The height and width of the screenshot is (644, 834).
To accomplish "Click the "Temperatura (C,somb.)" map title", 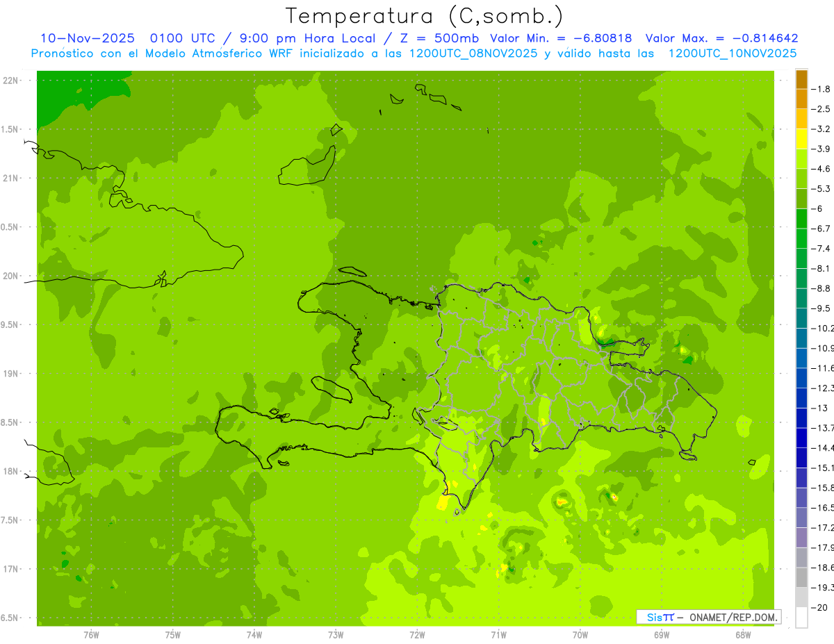I will 425,16.
